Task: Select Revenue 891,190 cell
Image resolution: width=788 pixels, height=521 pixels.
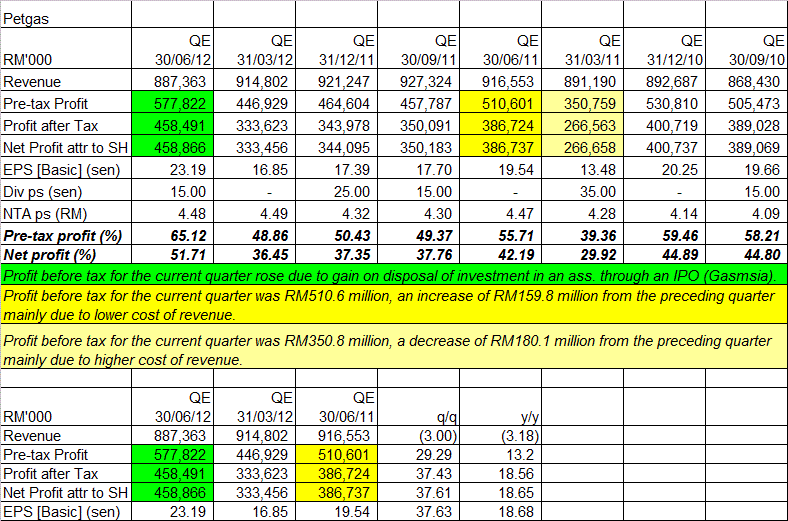Action: 582,81
